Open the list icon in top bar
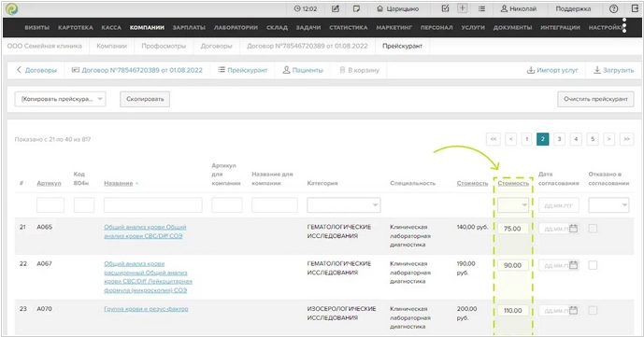The width and height of the screenshot is (644, 337). 481,8
